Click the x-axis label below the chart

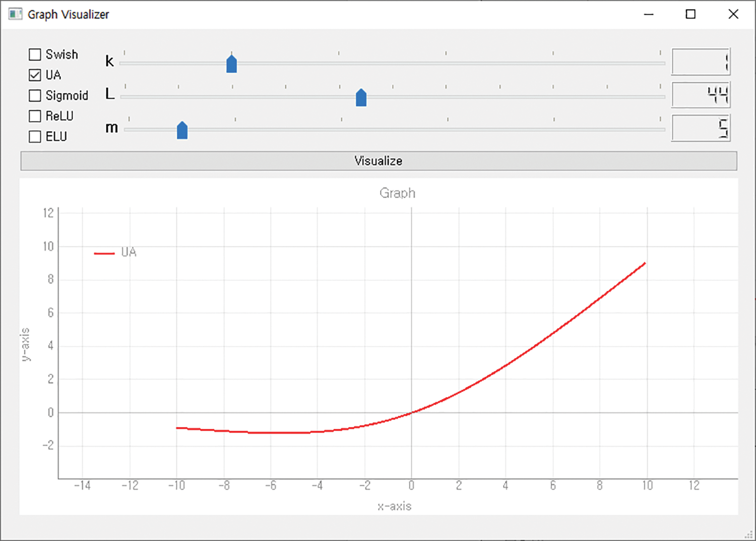394,506
